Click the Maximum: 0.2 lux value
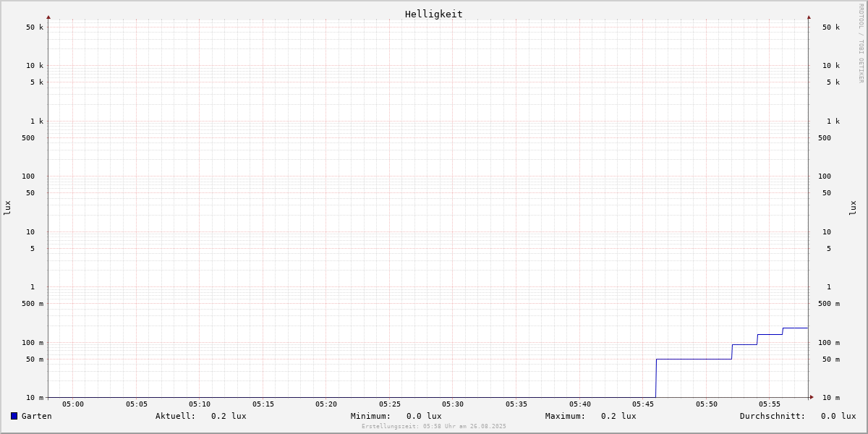The image size is (868, 434). 591,416
